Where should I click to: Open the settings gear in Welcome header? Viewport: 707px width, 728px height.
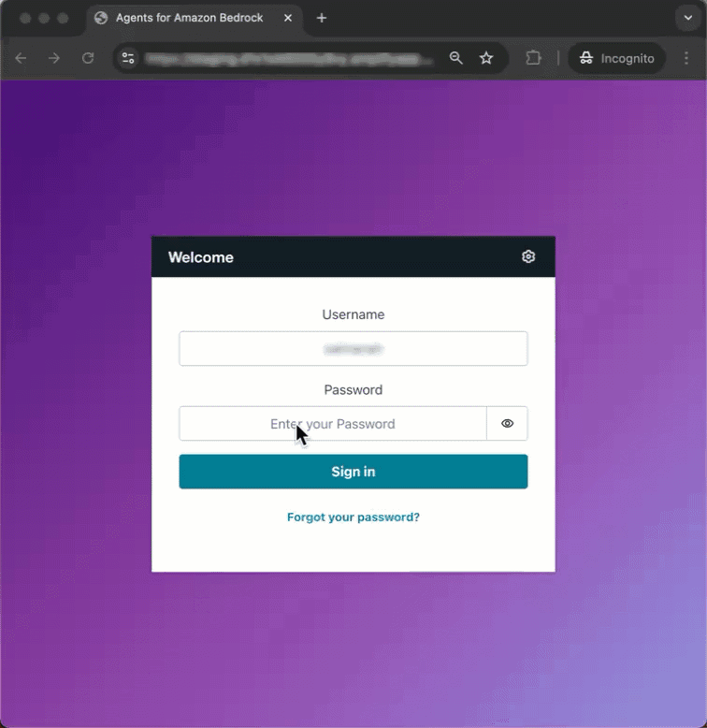click(528, 256)
